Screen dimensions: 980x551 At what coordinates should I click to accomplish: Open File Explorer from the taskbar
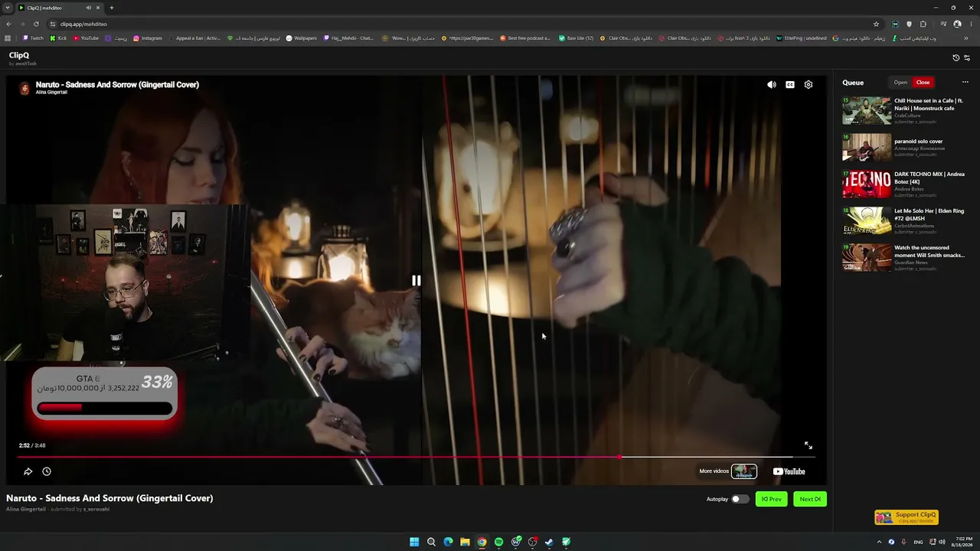pos(465,542)
